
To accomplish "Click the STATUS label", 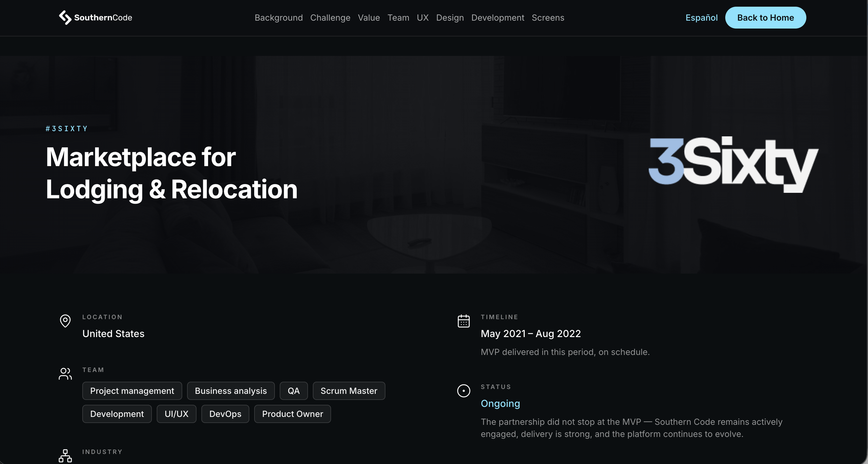I will click(496, 387).
